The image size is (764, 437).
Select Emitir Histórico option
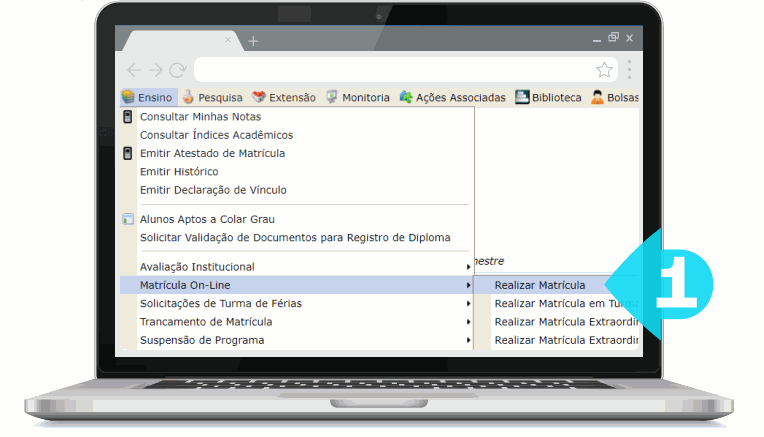click(x=179, y=172)
